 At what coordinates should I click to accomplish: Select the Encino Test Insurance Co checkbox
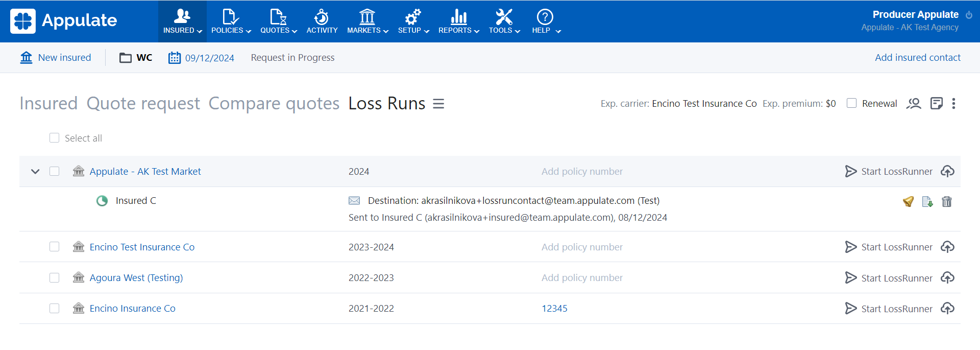tap(54, 247)
